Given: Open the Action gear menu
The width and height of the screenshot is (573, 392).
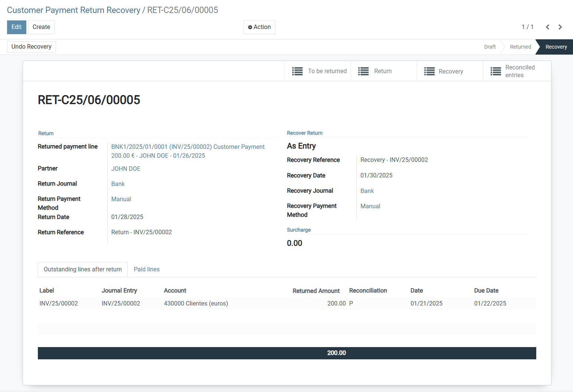Looking at the screenshot, I should [259, 27].
